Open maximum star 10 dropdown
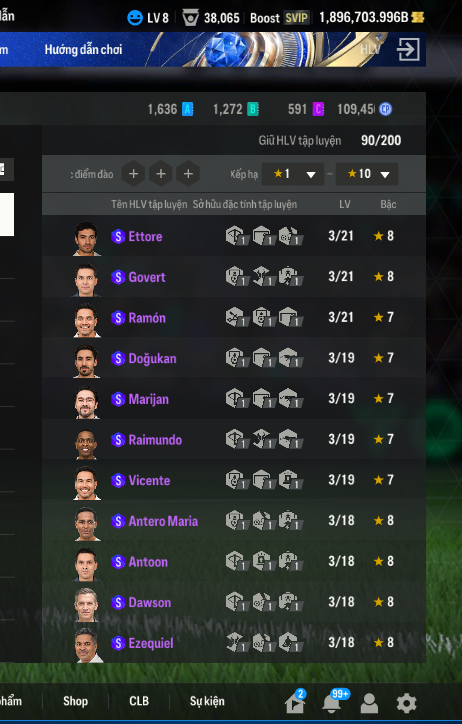The height and width of the screenshot is (724, 462). 367,174
